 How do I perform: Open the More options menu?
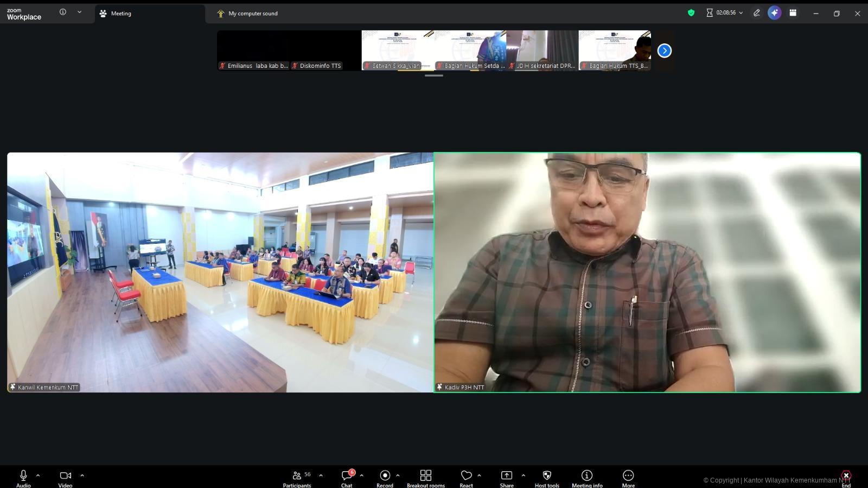point(628,476)
